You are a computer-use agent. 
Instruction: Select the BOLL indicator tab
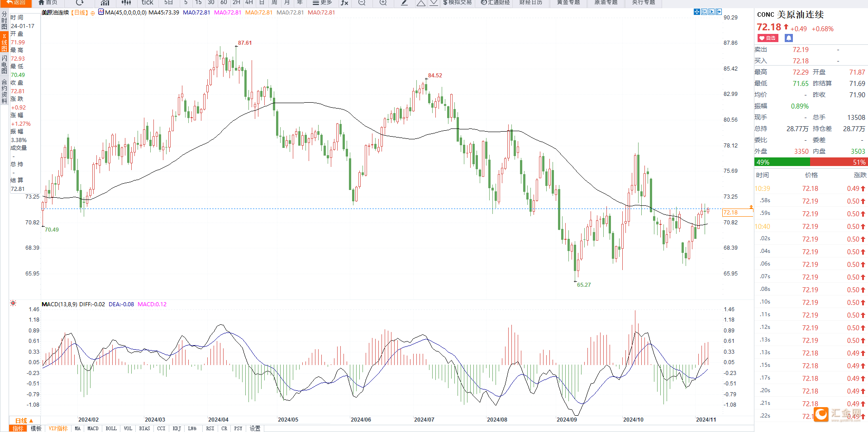point(111,428)
